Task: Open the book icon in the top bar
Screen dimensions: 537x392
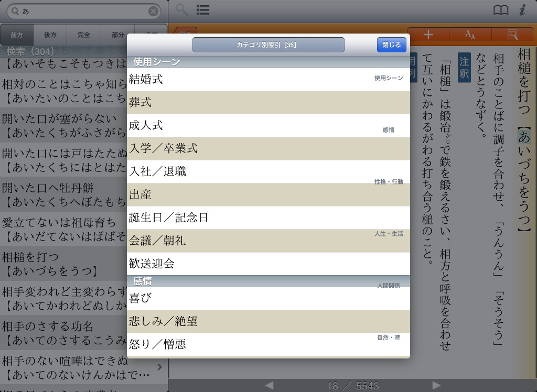Action: click(x=501, y=10)
